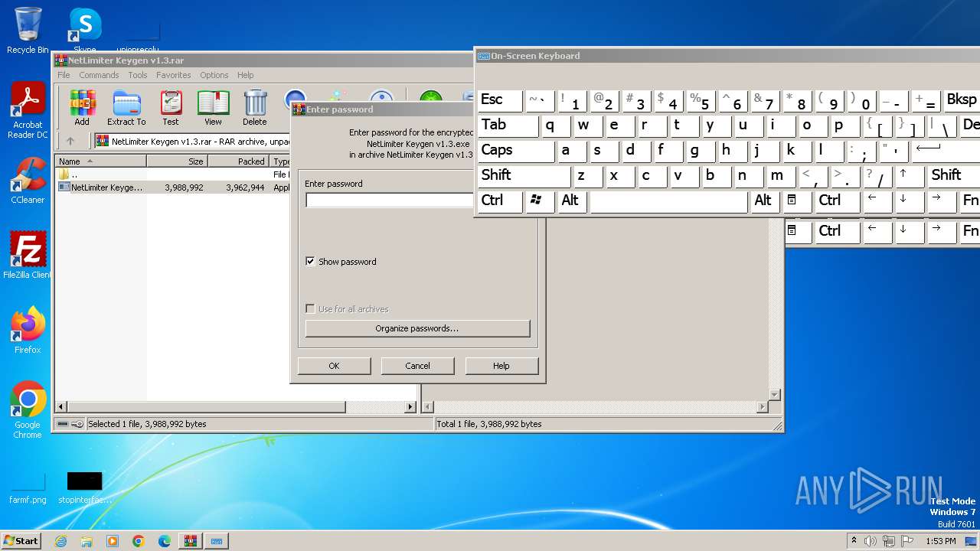This screenshot has width=980, height=551.
Task: Click the drive icon in WinRAR status bar
Action: (61, 424)
